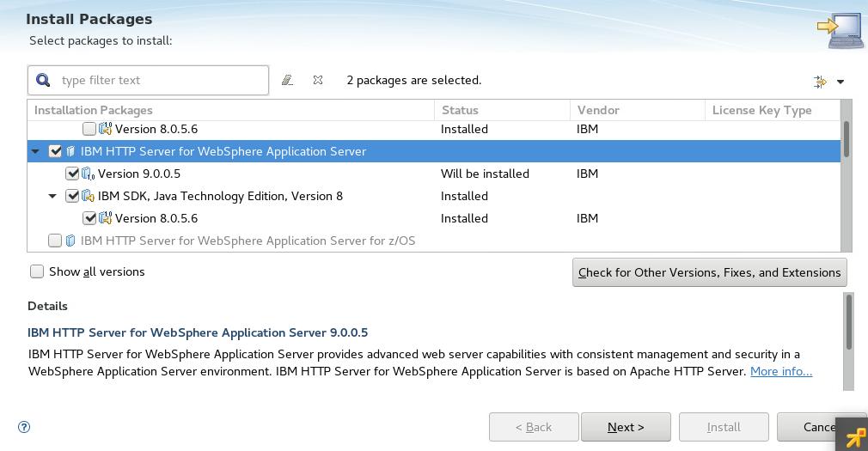The height and width of the screenshot is (451, 868).
Task: Click the Back button
Action: pyautogui.click(x=534, y=427)
